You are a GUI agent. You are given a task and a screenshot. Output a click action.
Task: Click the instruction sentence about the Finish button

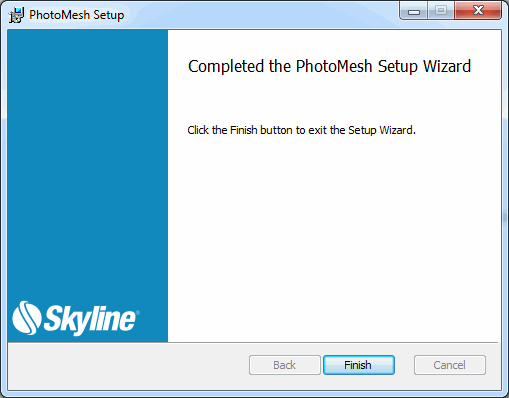pos(301,130)
